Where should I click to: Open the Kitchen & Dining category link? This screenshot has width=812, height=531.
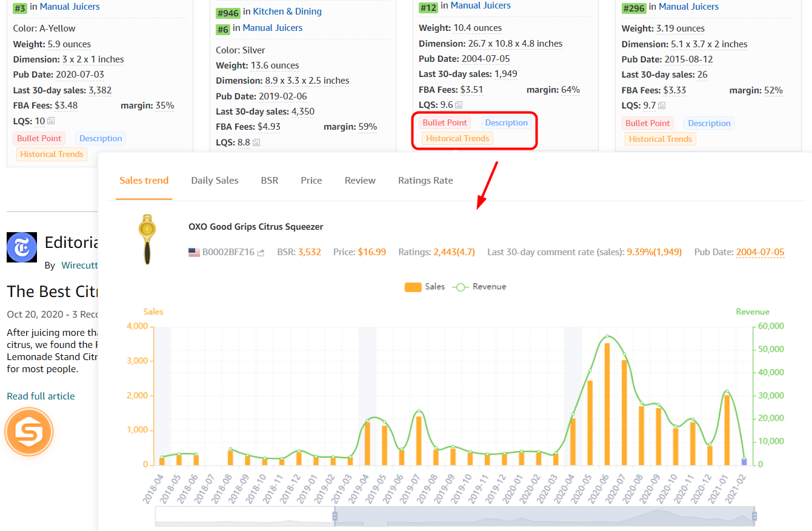[x=287, y=12]
